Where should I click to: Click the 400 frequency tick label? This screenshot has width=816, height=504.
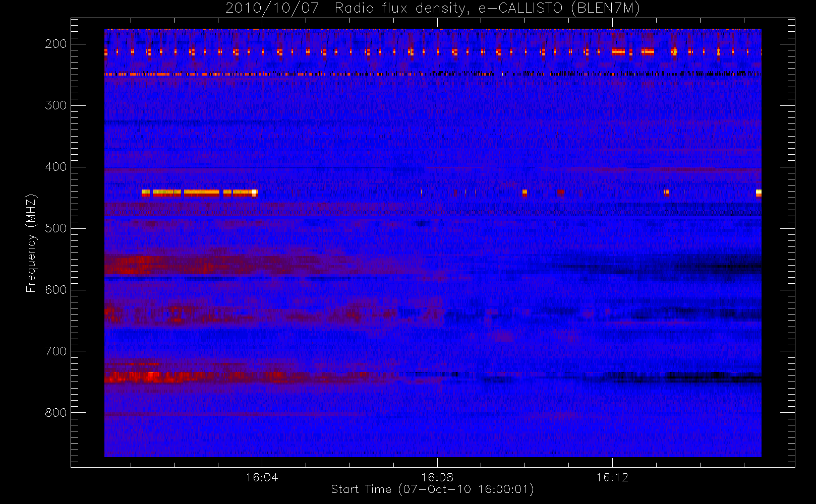click(55, 167)
